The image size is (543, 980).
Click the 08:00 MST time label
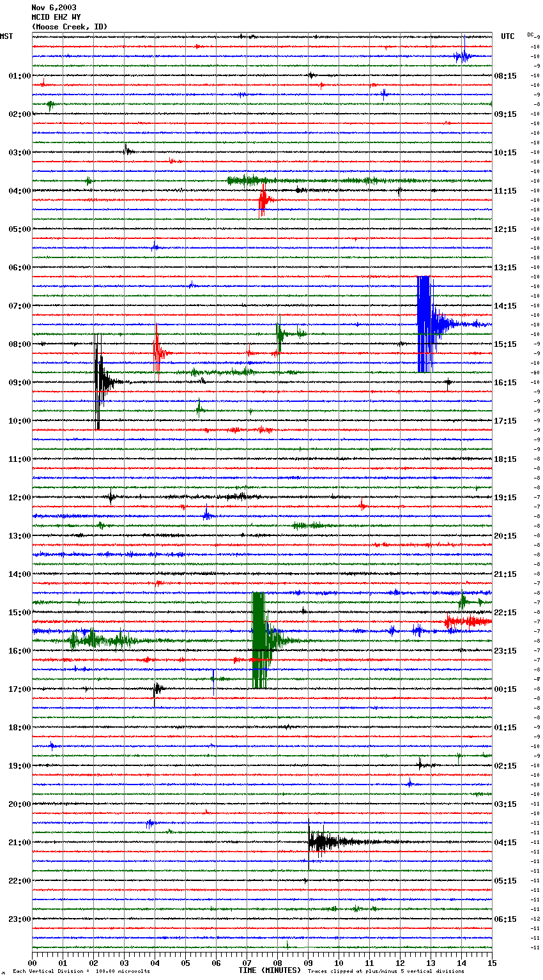click(19, 344)
